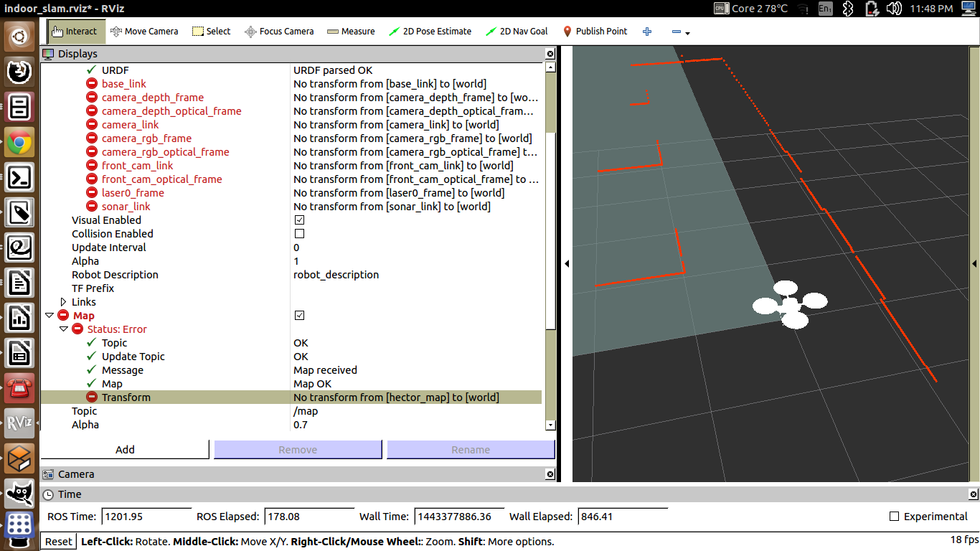Add a new tool with plus icon
The image size is (980, 551).
coord(647,32)
